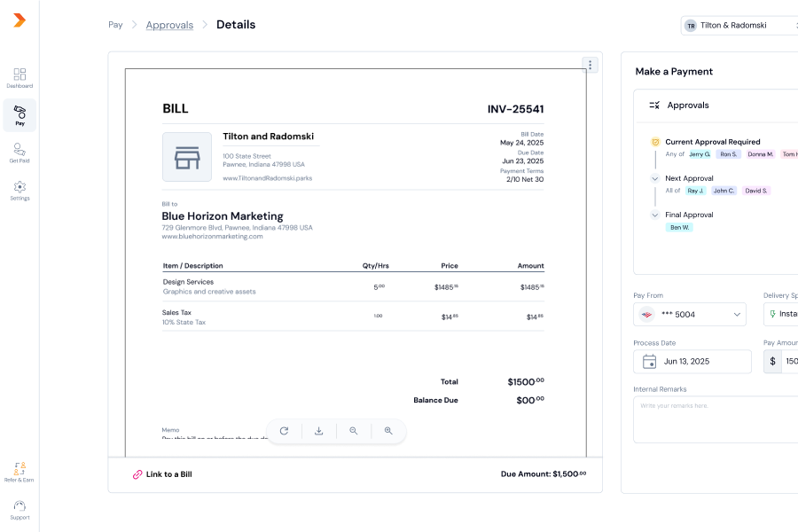
Task: Go to Get Paid in sidebar
Action: (20, 153)
